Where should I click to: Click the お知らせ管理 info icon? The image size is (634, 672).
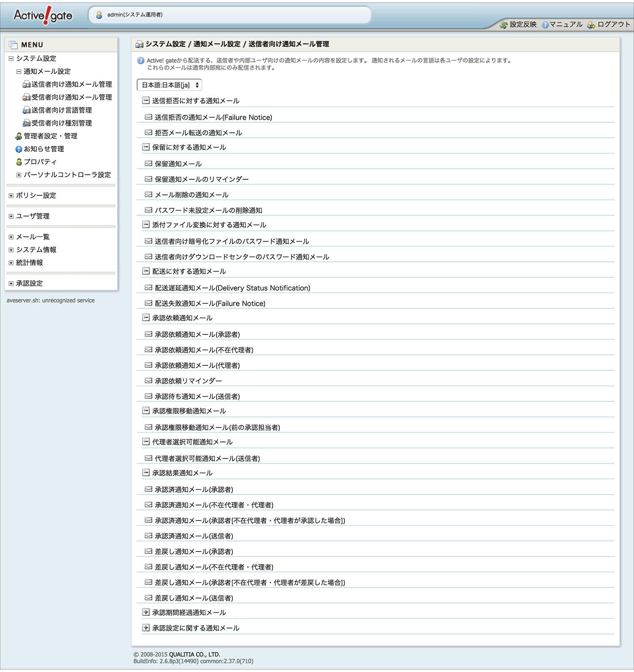coord(19,149)
